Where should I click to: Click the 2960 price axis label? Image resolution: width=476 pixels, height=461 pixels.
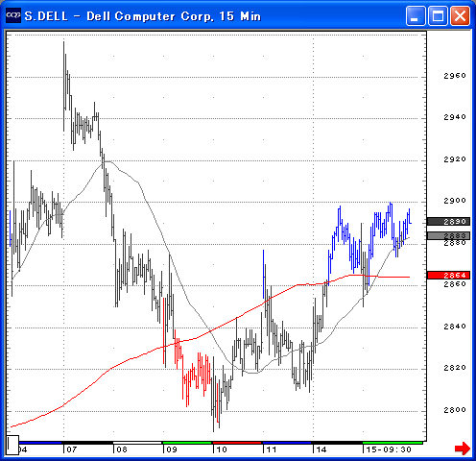coord(455,76)
